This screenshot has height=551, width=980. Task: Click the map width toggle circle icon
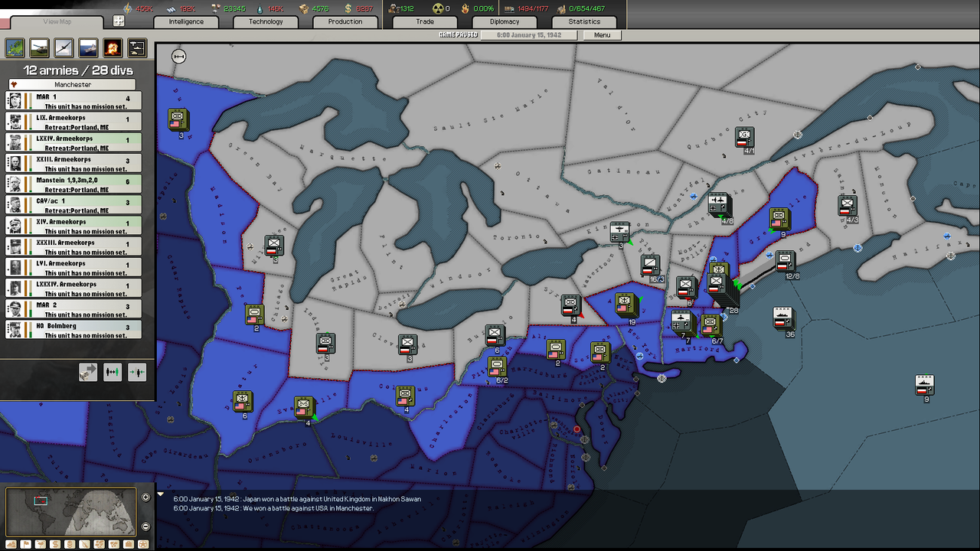(x=179, y=56)
